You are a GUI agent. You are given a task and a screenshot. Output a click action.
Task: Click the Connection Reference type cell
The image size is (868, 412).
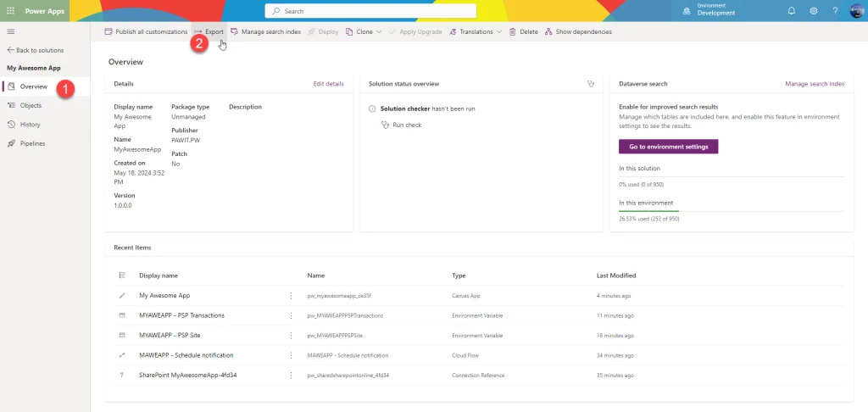[478, 376]
